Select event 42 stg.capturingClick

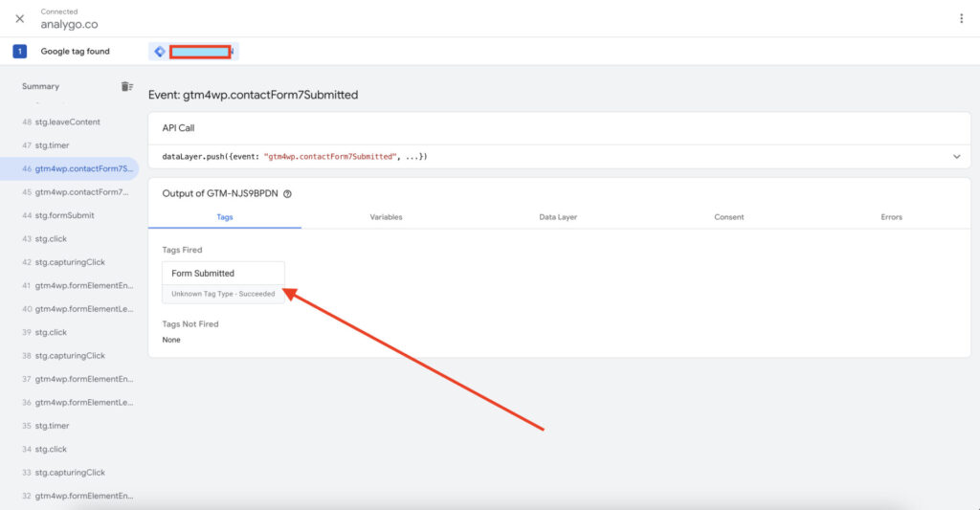(70, 262)
